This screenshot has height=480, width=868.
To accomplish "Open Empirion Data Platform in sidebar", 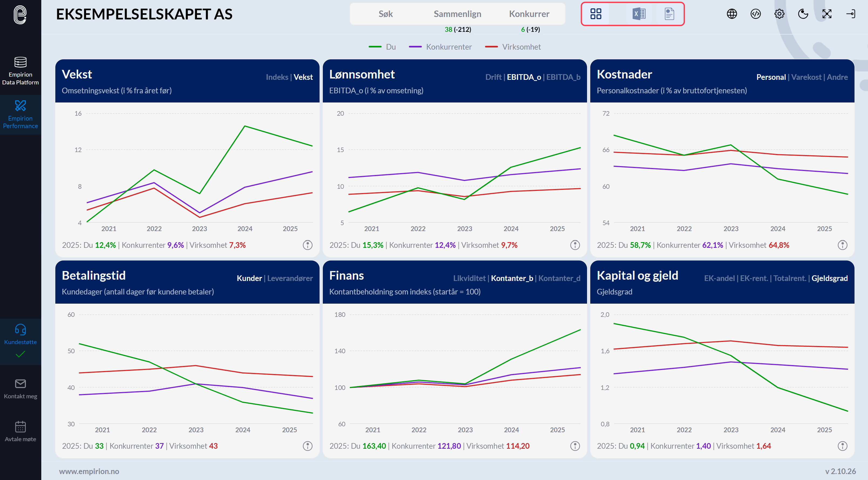I will [20, 71].
